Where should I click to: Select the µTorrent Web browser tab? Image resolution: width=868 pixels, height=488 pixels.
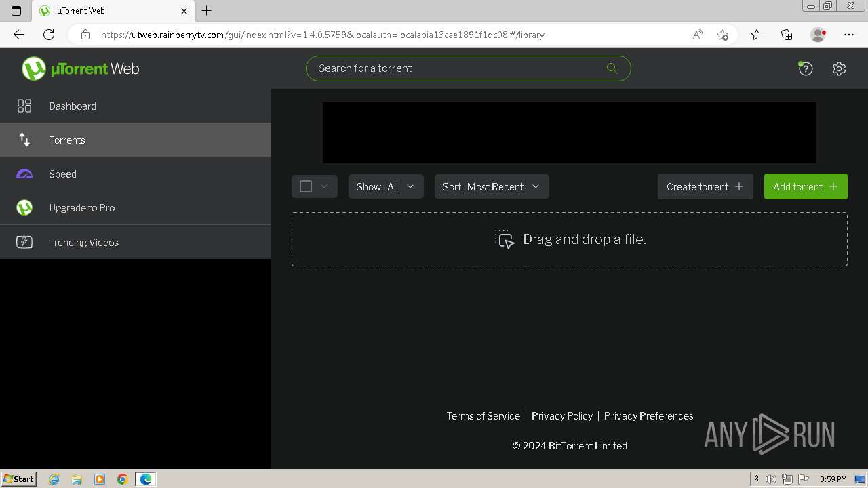point(114,11)
